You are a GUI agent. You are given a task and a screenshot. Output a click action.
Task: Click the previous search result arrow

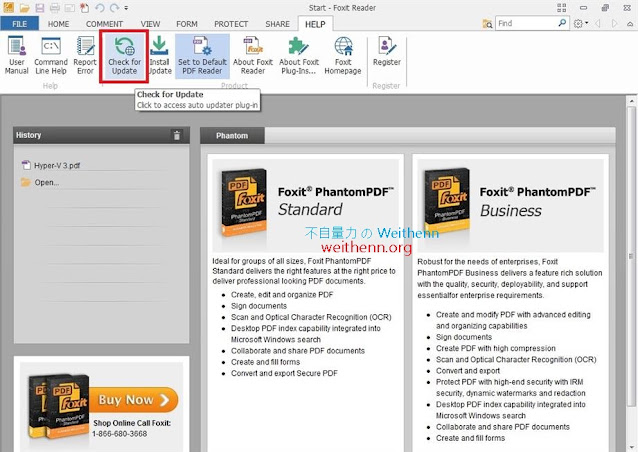point(598,24)
